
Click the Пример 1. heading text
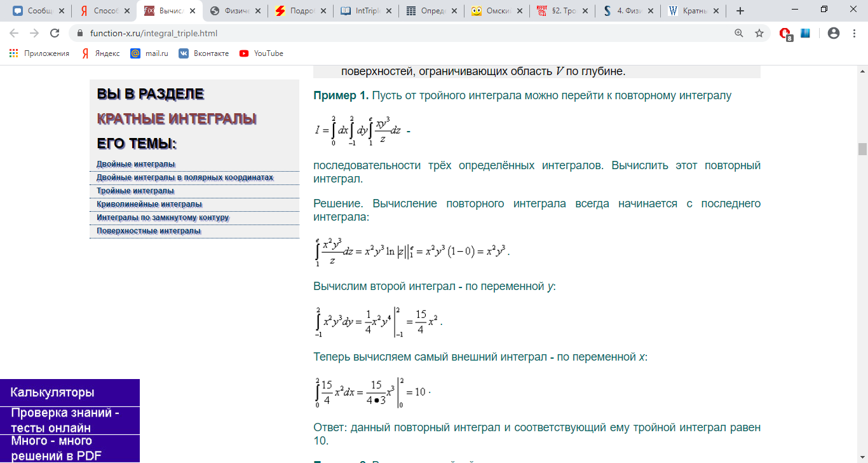(x=341, y=95)
